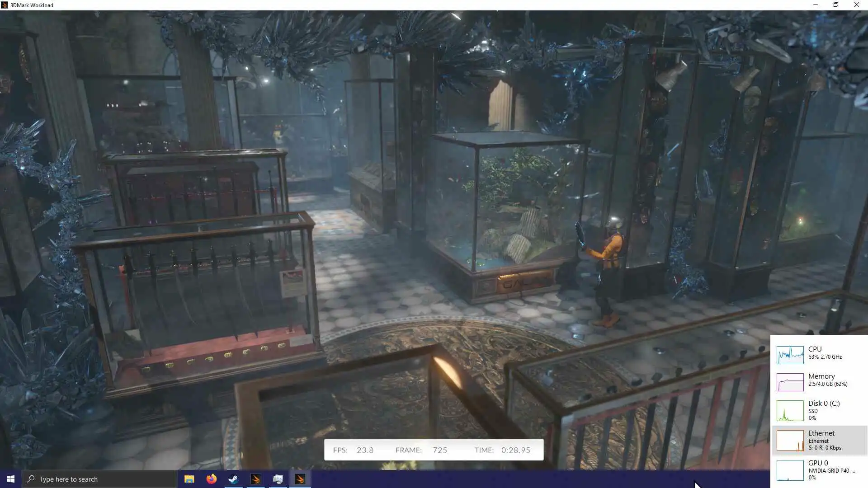Open the Windows Start menu
The image size is (868, 488).
pyautogui.click(x=11, y=479)
